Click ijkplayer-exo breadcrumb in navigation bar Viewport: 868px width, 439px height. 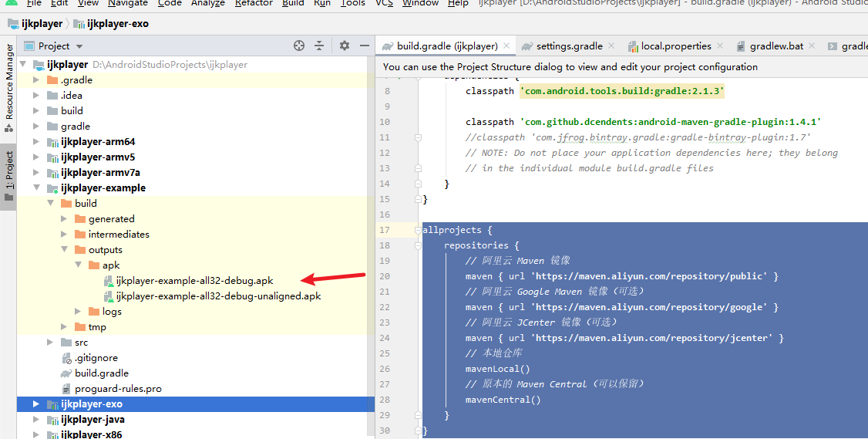[x=111, y=24]
